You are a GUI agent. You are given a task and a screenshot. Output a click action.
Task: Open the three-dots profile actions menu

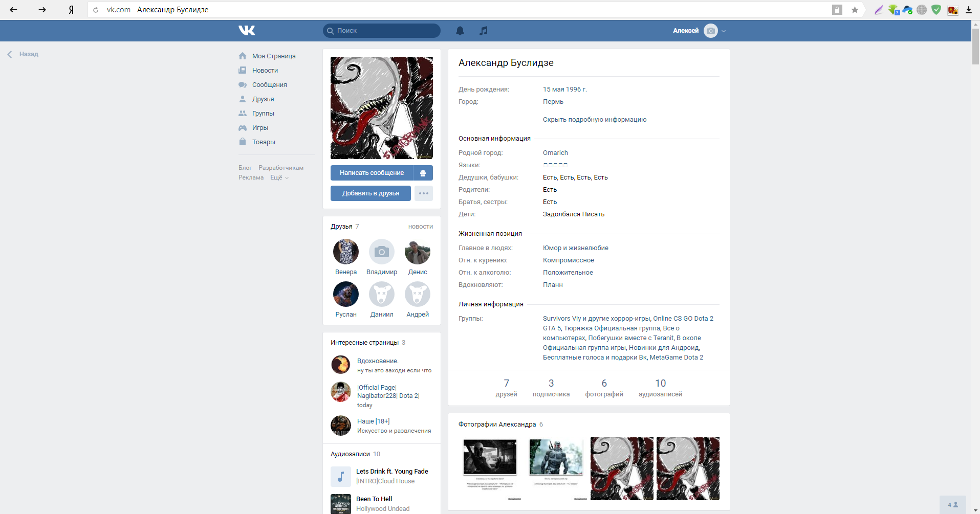click(x=424, y=193)
